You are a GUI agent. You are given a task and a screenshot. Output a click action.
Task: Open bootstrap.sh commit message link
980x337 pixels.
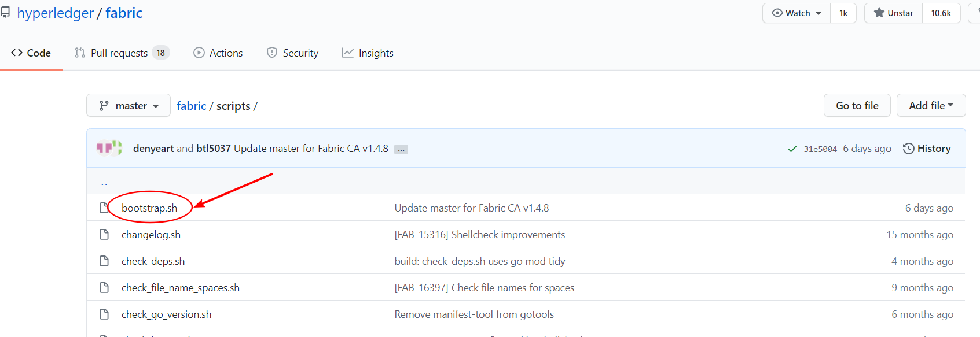[472, 208]
